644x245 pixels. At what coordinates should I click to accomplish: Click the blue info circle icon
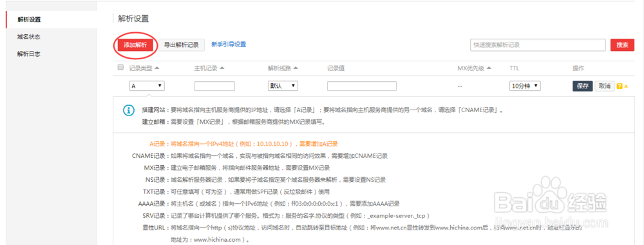pyautogui.click(x=129, y=111)
